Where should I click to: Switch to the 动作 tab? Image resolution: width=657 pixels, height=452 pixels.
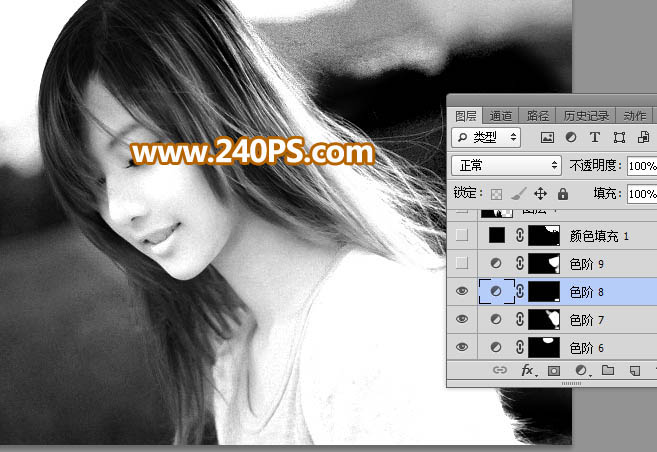click(634, 116)
